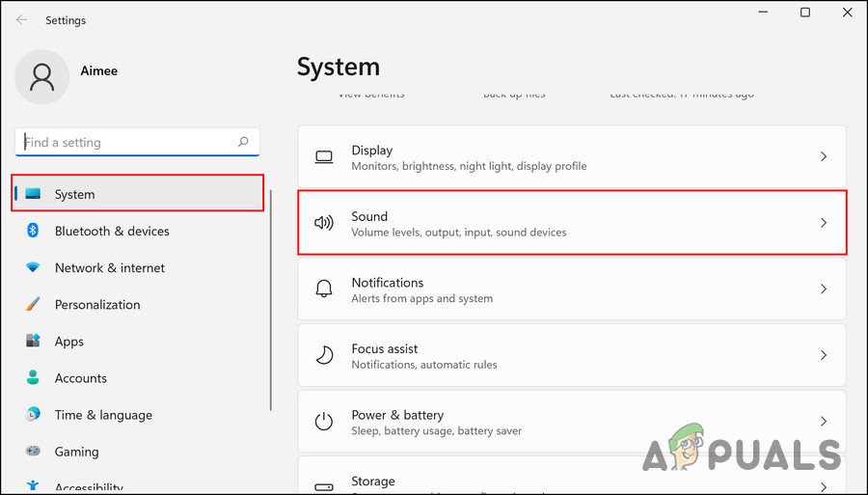Screen dimensions: 868x495
Task: Click the back arrow icon
Action: [21, 19]
